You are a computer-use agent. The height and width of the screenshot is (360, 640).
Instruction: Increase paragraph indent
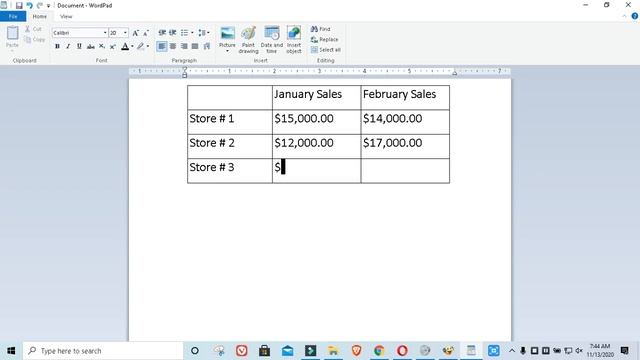[x=173, y=33]
